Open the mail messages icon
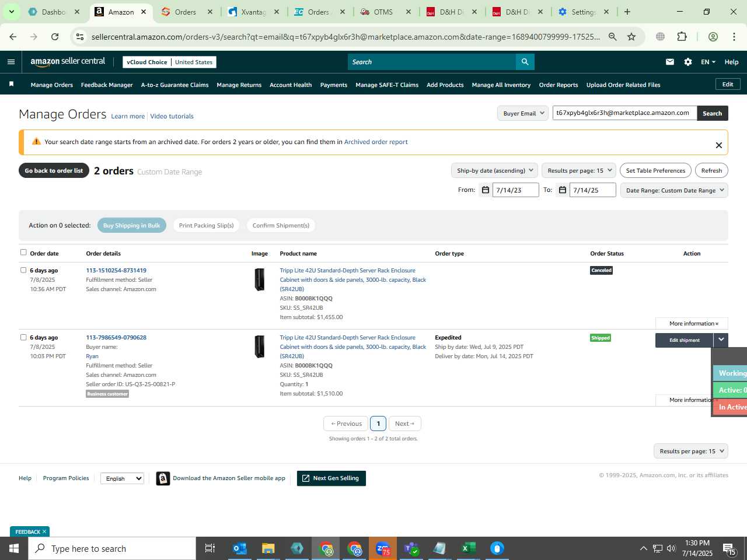Viewport: 747px width, 560px height. 670,62
